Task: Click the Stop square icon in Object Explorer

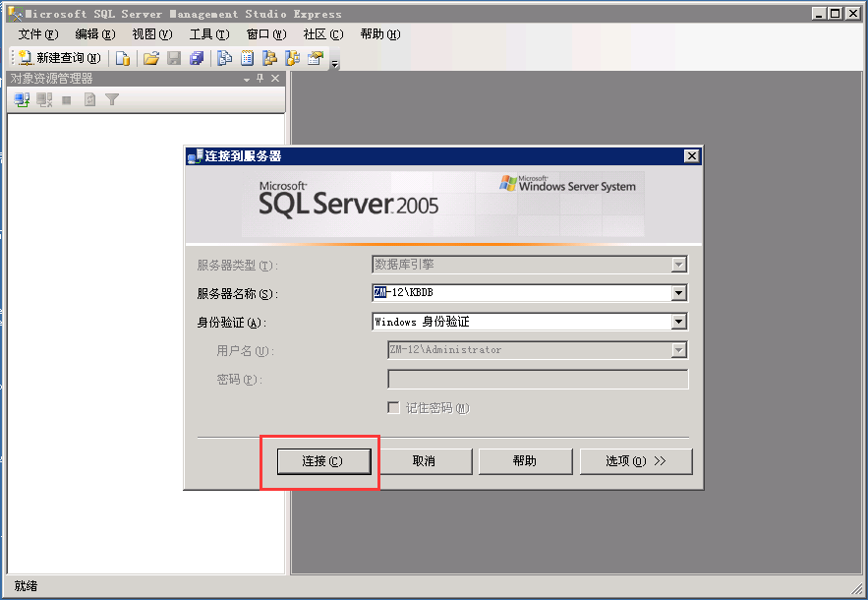Action: pos(67,100)
